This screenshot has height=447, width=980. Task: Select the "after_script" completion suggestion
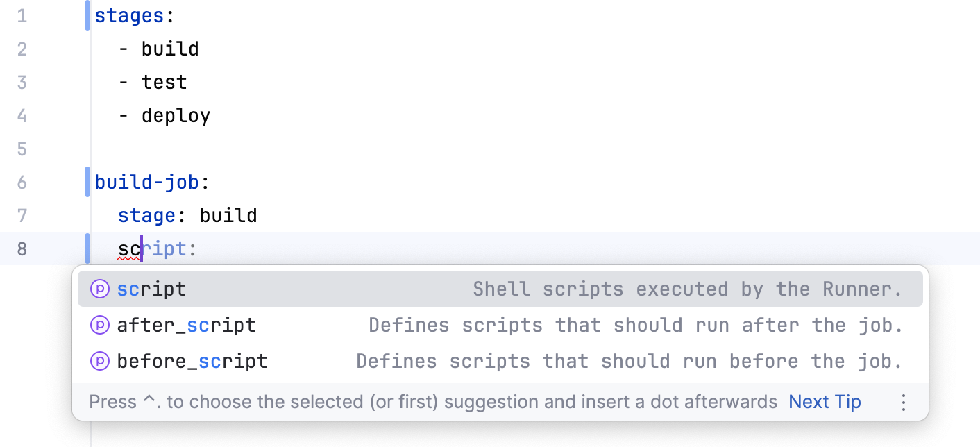pyautogui.click(x=186, y=325)
